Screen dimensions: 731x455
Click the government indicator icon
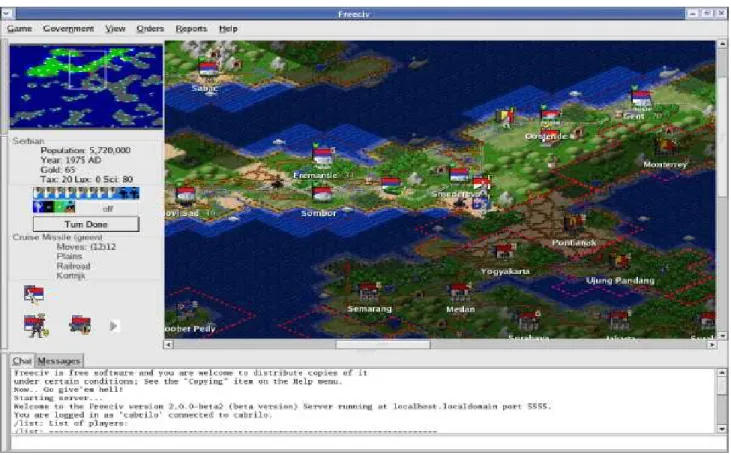[70, 207]
